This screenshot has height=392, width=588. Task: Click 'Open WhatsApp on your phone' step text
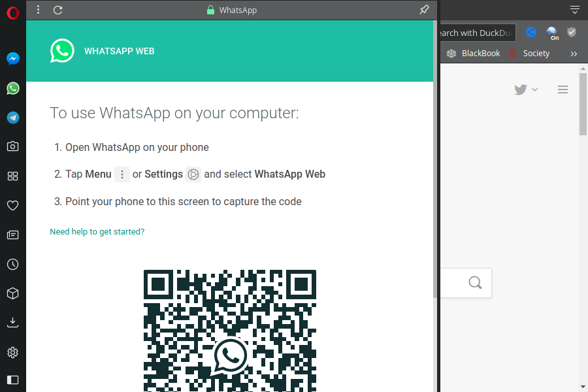click(137, 148)
